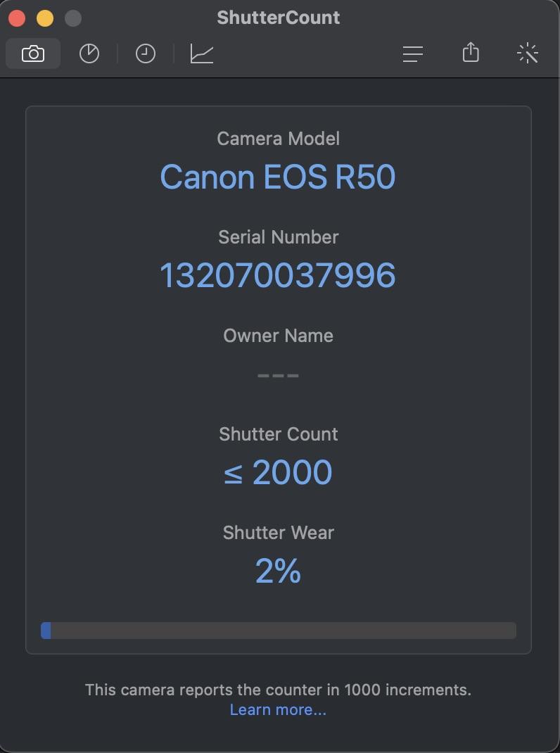
Task: Click the three-lines list icon
Action: [413, 53]
